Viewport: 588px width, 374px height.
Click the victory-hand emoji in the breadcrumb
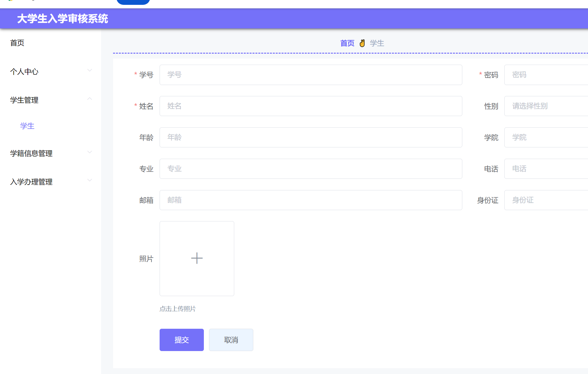click(362, 43)
